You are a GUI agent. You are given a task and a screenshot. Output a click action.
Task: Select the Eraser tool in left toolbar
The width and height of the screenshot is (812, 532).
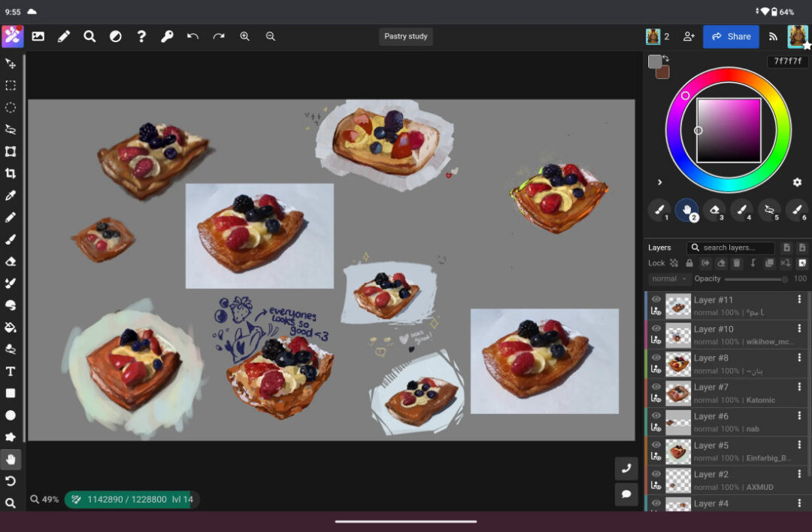(x=11, y=261)
